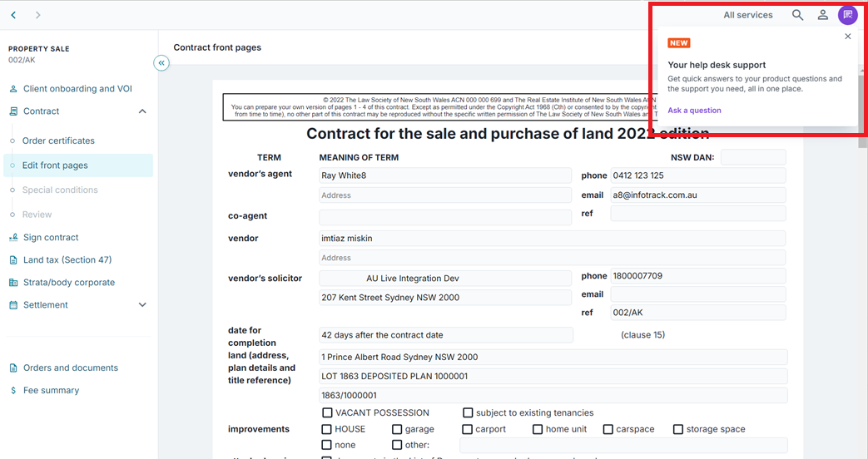Open the All services menu

tap(747, 15)
